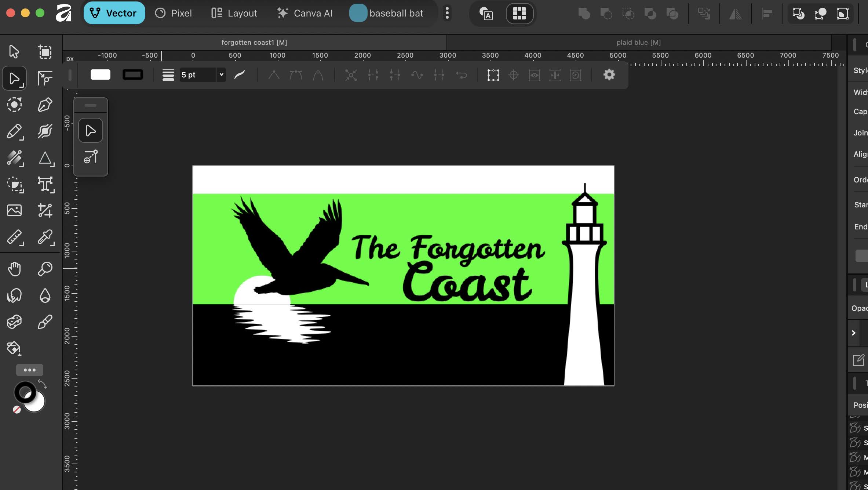Viewport: 868px width, 490px height.
Task: Toggle the grid view button
Action: coord(519,14)
